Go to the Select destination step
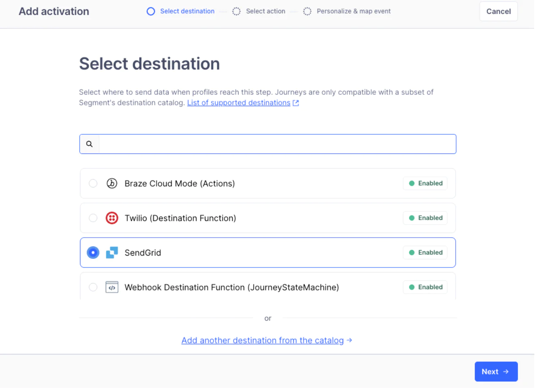 [x=187, y=11]
